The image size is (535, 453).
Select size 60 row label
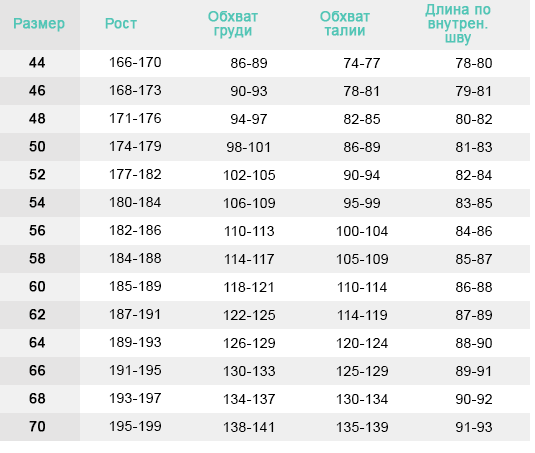click(37, 287)
